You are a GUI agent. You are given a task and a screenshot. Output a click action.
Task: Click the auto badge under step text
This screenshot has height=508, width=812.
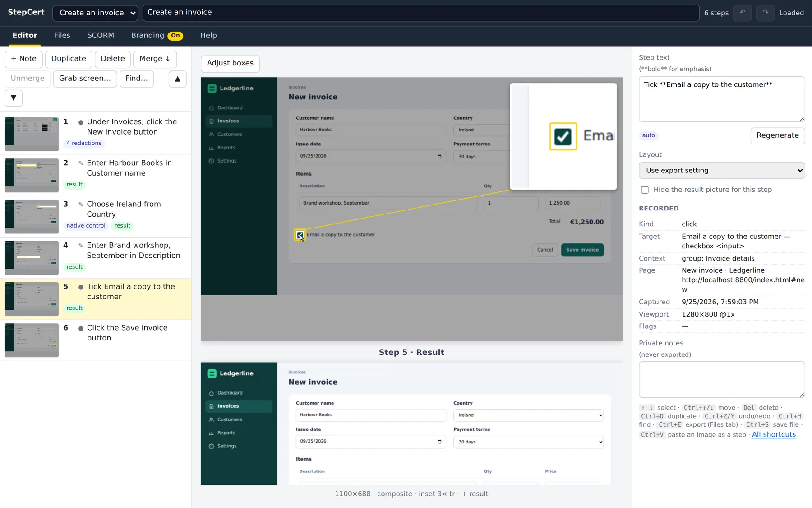click(649, 135)
